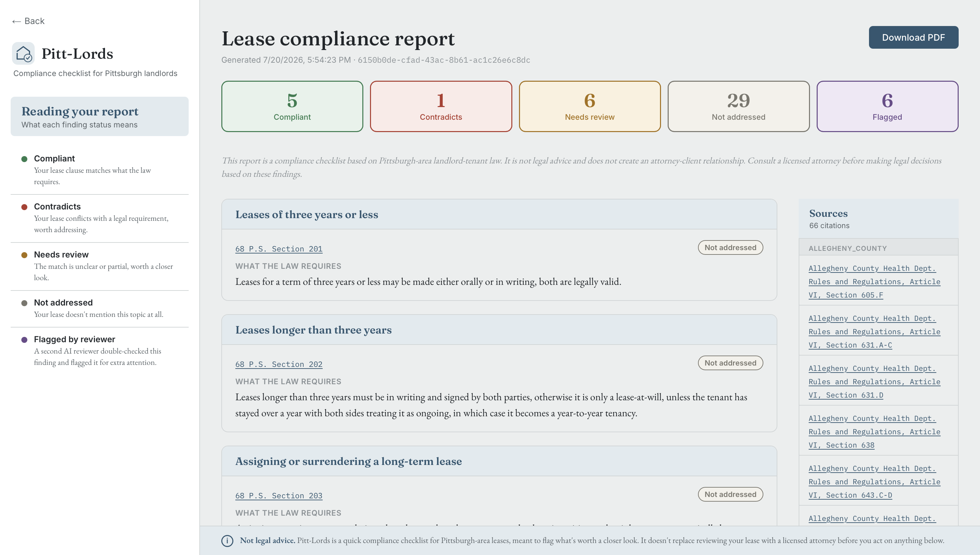This screenshot has height=555, width=980.
Task: Select the 29 Not addressed summary card
Action: 739,106
